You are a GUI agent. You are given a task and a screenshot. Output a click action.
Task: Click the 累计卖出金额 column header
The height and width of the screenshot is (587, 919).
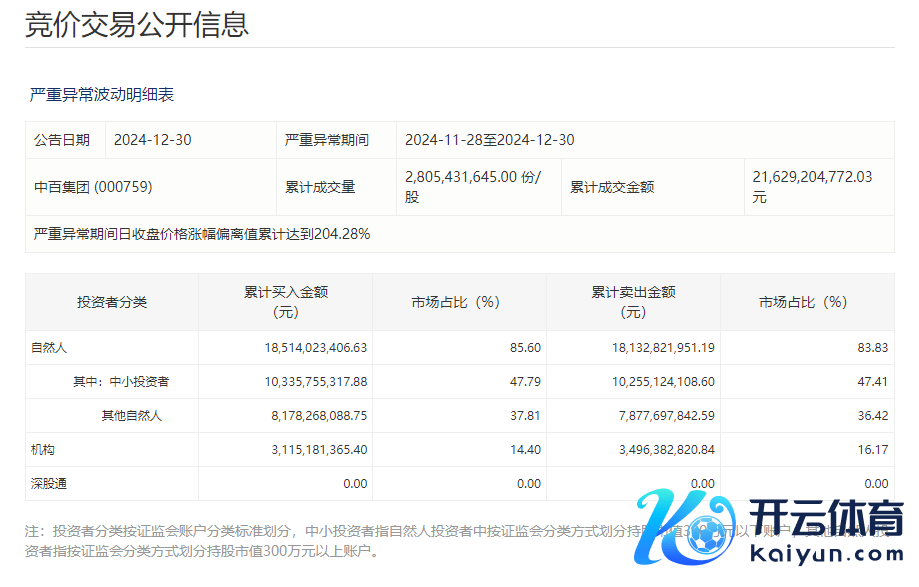click(x=633, y=302)
